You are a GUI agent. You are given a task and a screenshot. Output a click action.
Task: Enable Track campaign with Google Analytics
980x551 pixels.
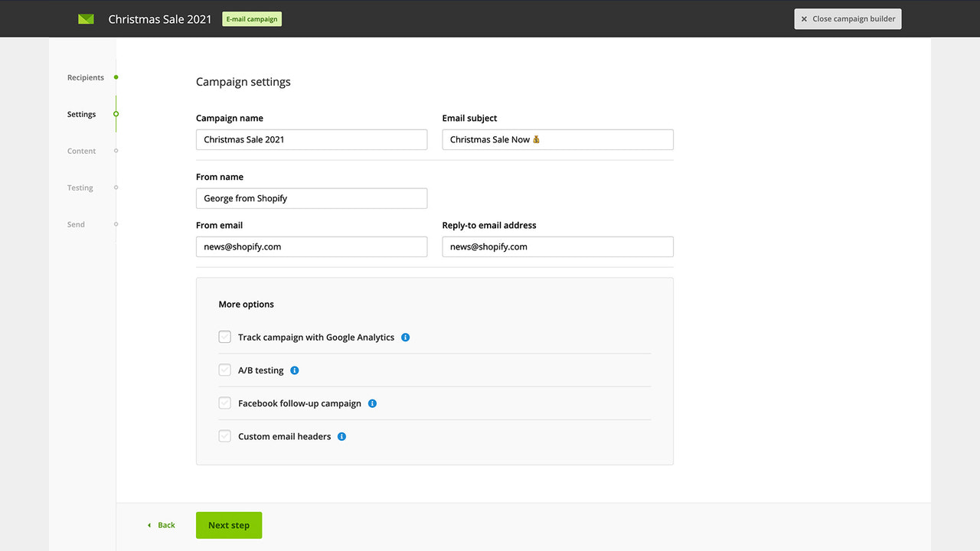tap(224, 337)
